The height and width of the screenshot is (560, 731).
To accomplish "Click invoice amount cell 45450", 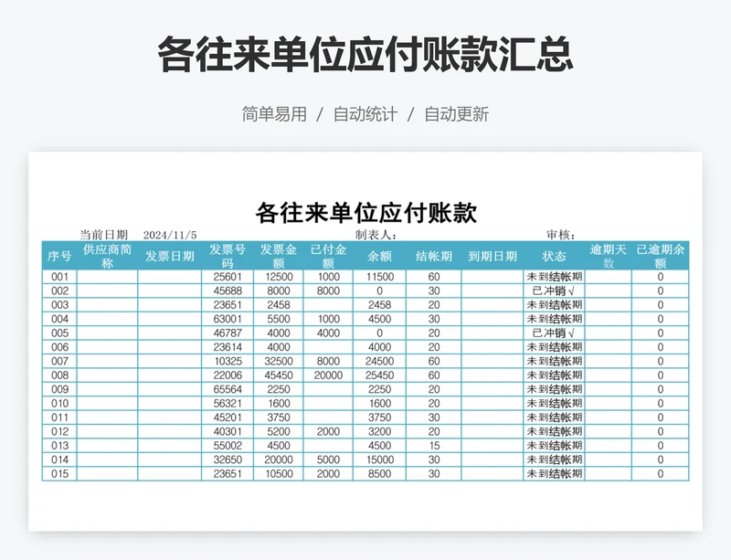I will [x=279, y=375].
